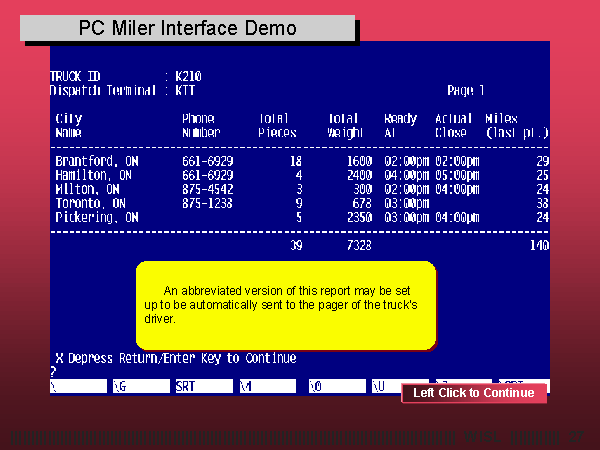This screenshot has height=450, width=600.
Task: Click the total weight value 2350
Action: pyautogui.click(x=359, y=217)
